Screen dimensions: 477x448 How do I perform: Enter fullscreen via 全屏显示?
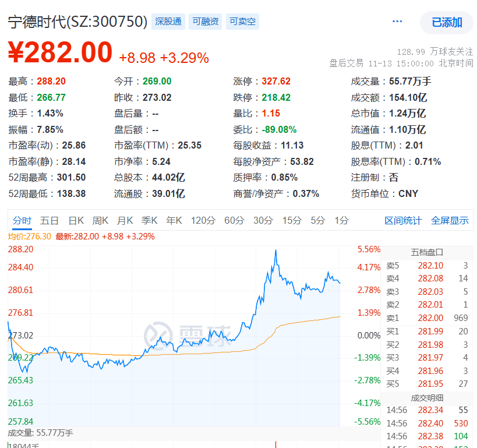pos(449,221)
